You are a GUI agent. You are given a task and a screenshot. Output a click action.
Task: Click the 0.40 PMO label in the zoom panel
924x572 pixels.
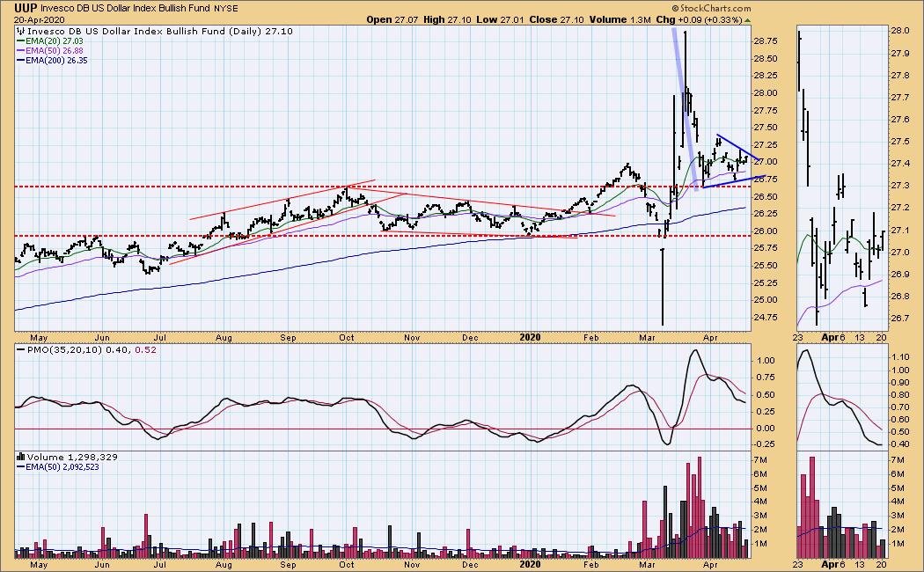pyautogui.click(x=901, y=444)
